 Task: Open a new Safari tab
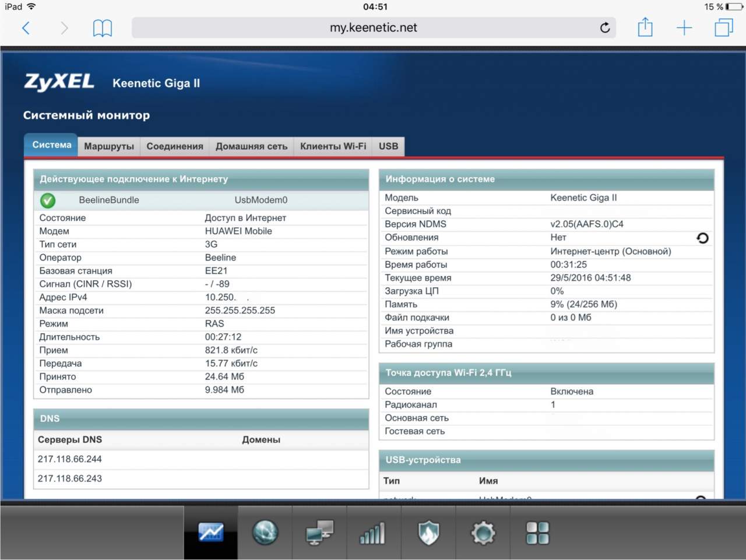click(x=684, y=28)
